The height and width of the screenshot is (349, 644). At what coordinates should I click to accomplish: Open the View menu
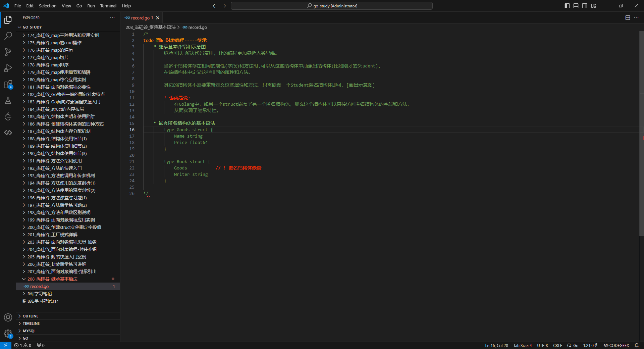point(66,6)
